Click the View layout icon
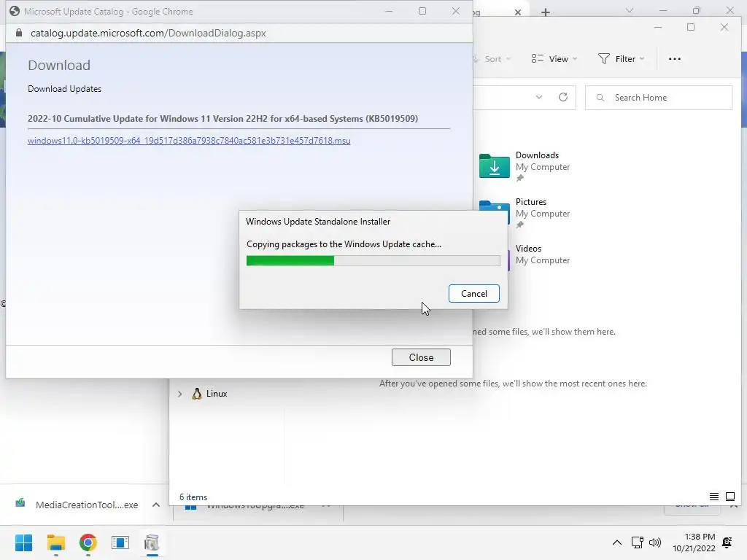 pos(537,58)
